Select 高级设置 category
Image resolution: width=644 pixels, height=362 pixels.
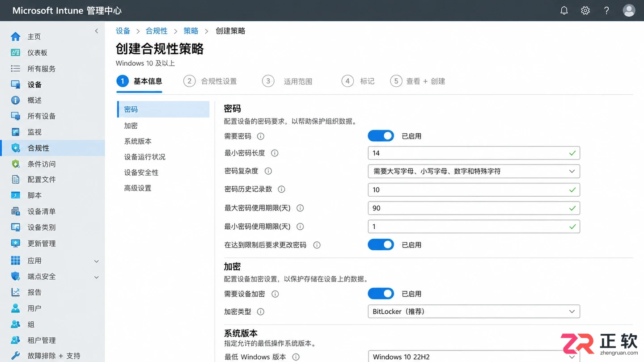138,188
